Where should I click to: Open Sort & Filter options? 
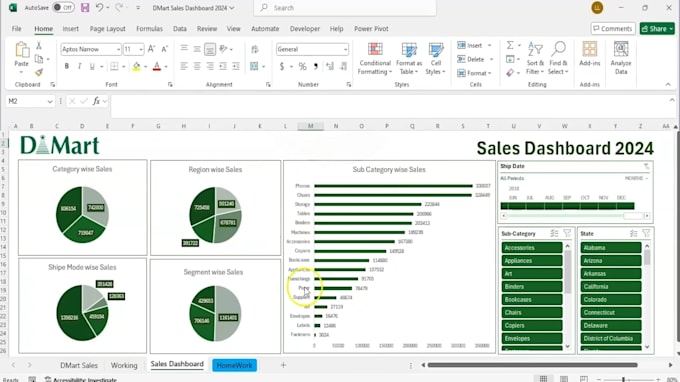[x=535, y=59]
